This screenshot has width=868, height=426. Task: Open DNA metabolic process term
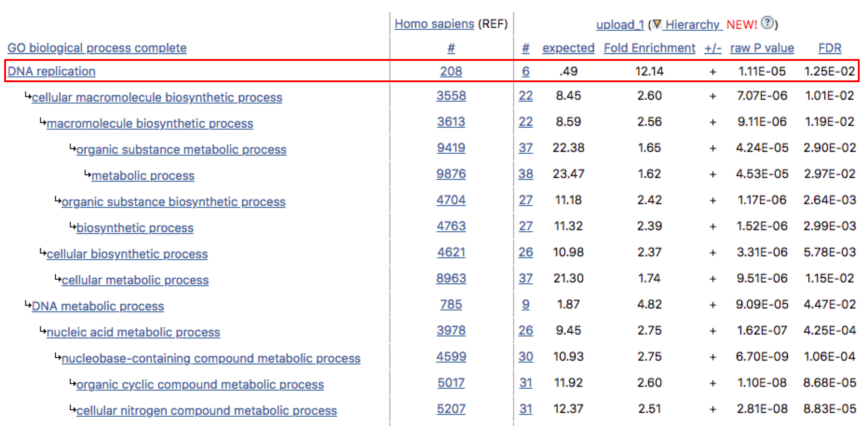tap(98, 306)
